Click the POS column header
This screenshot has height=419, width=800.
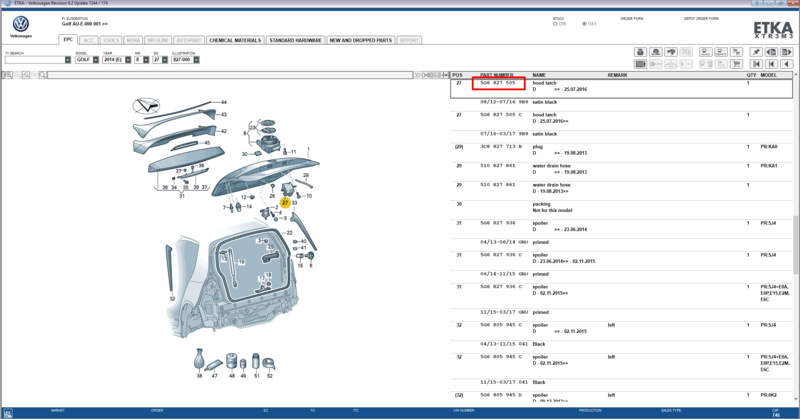pos(458,75)
